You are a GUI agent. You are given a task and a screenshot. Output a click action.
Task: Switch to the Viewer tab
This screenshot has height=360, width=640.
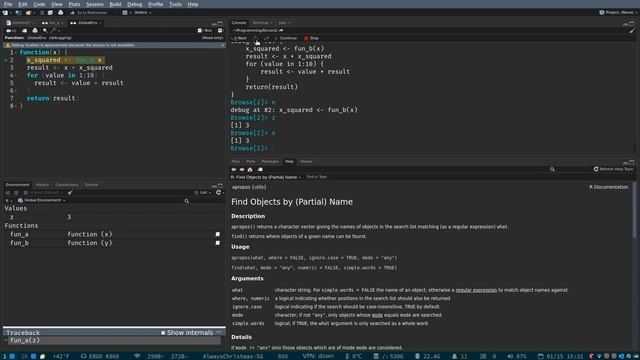(306, 162)
